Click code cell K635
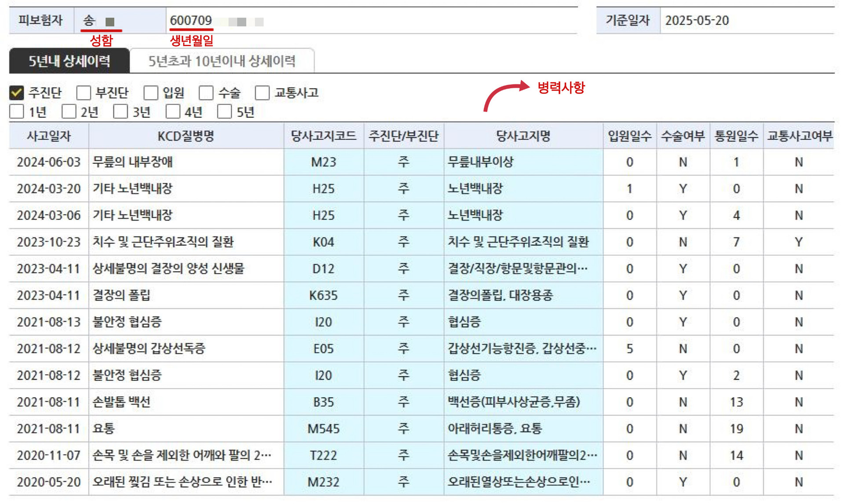844x504 pixels. [x=324, y=295]
